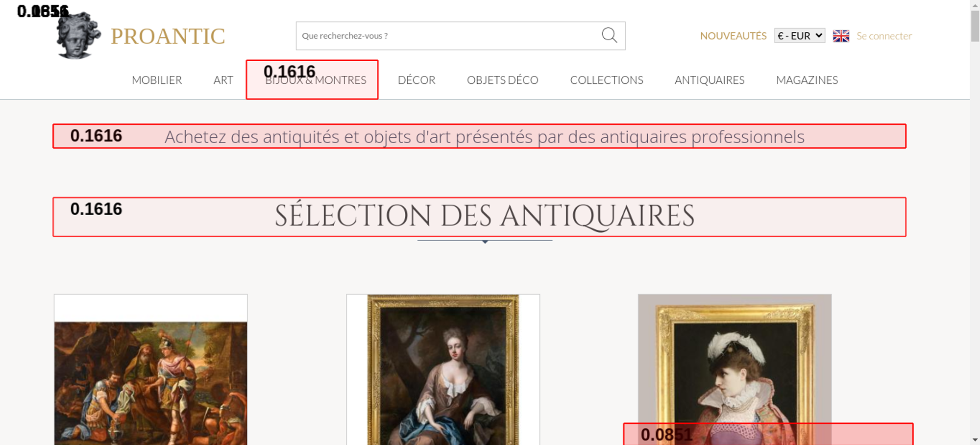Viewport: 980px width, 445px height.
Task: Open the Collections menu
Action: pos(606,80)
